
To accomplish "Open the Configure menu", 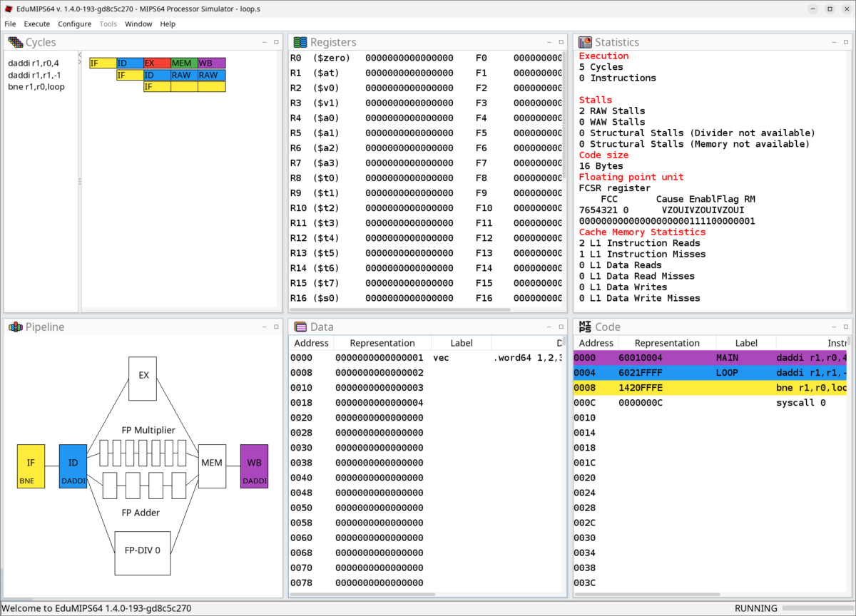I will [75, 24].
